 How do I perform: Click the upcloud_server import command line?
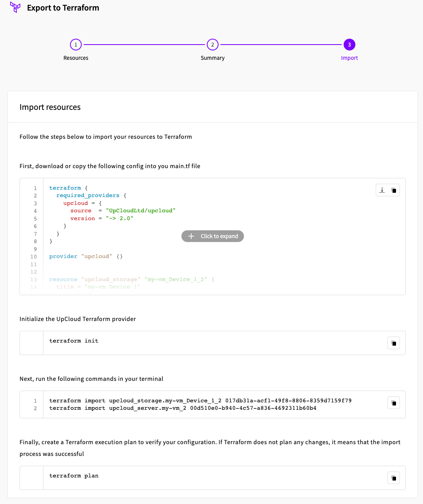(183, 408)
